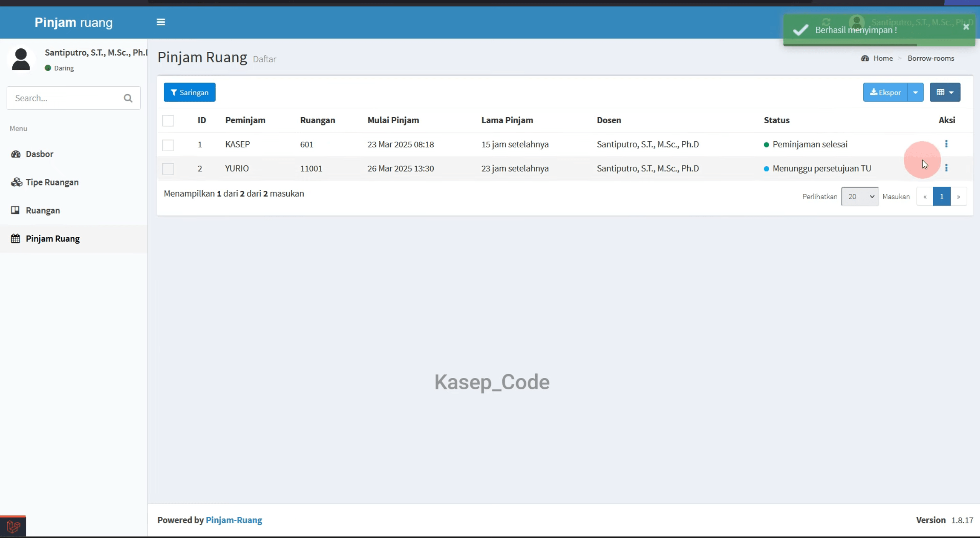The width and height of the screenshot is (980, 538).
Task: Open the Perlihatkan 20 entries selector
Action: pyautogui.click(x=860, y=197)
